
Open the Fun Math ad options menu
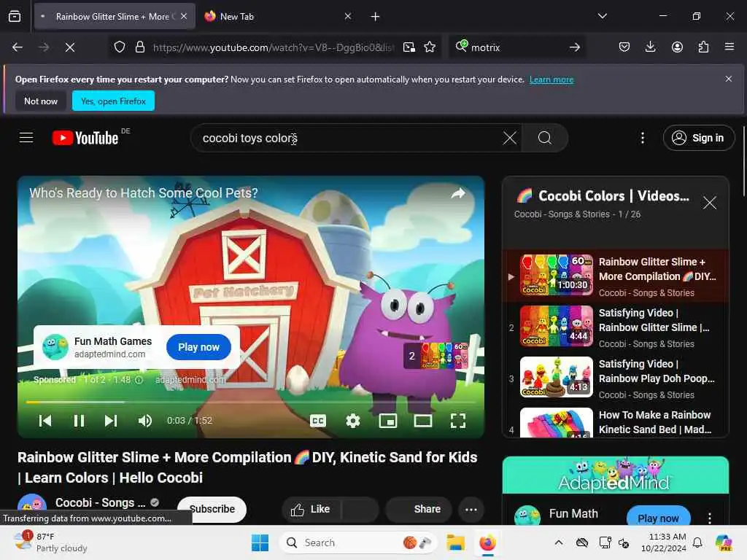click(x=709, y=518)
